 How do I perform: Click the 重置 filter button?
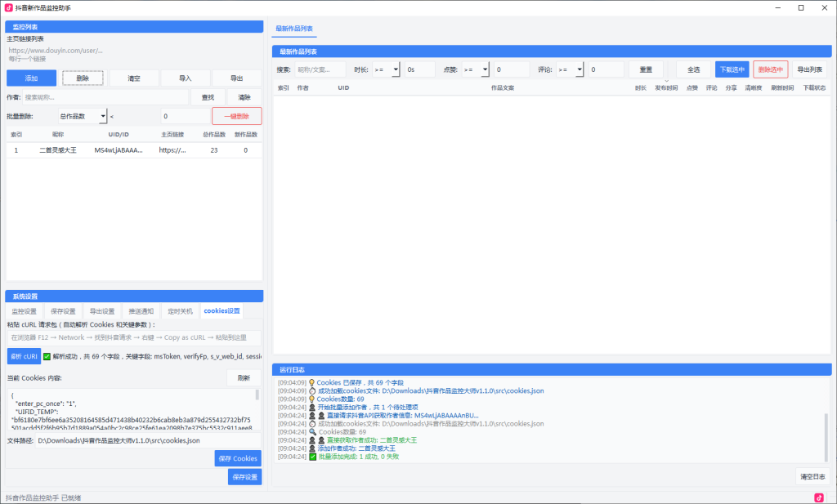coord(646,69)
